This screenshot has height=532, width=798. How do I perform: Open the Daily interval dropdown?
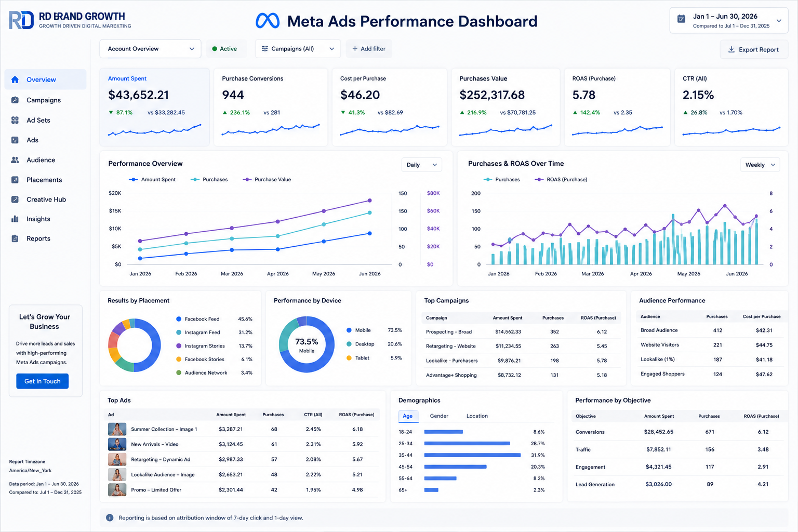click(421, 165)
